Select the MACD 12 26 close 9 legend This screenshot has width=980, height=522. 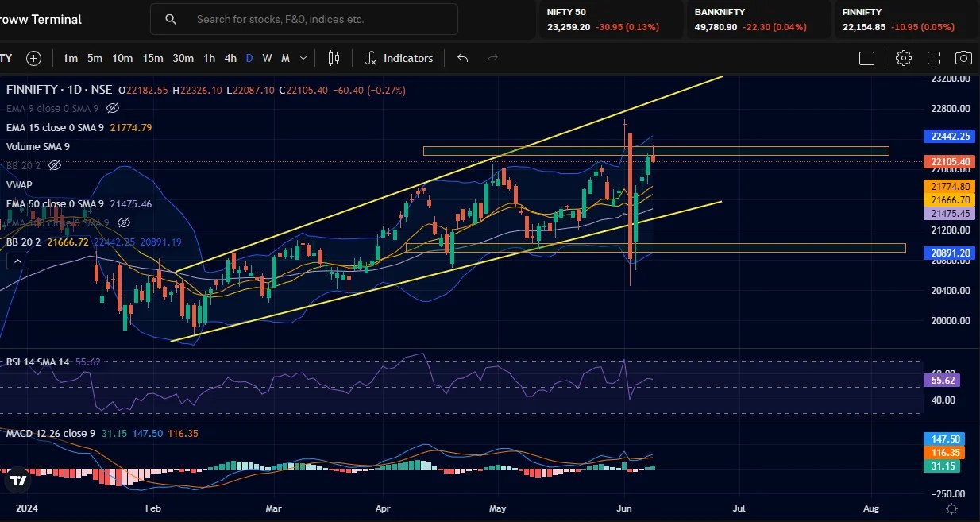[x=52, y=433]
